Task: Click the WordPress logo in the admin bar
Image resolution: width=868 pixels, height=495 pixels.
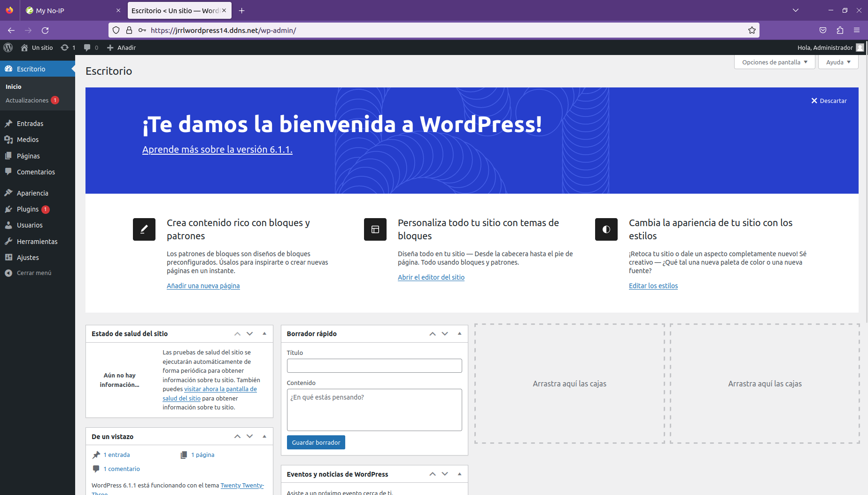Action: point(8,47)
